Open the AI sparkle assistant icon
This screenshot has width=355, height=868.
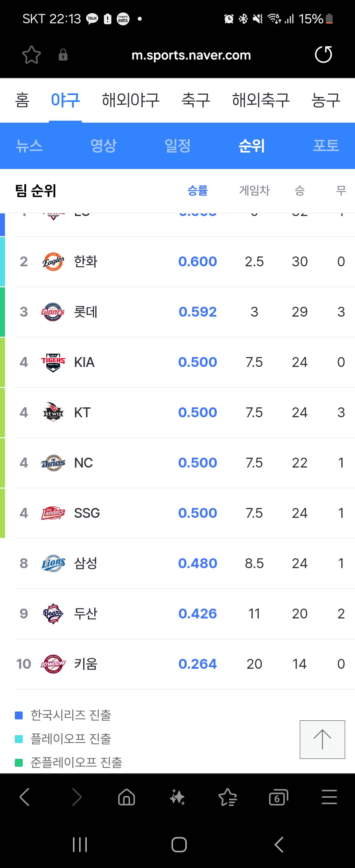coord(177,797)
